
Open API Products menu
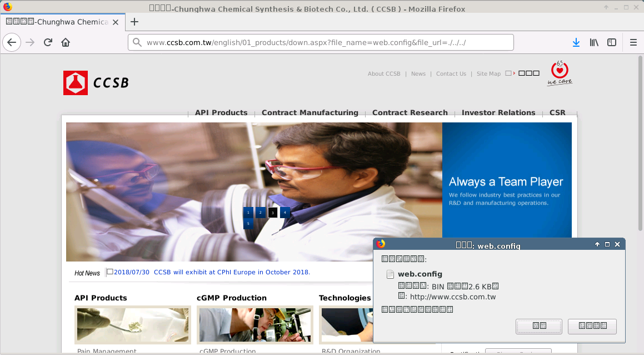(221, 113)
